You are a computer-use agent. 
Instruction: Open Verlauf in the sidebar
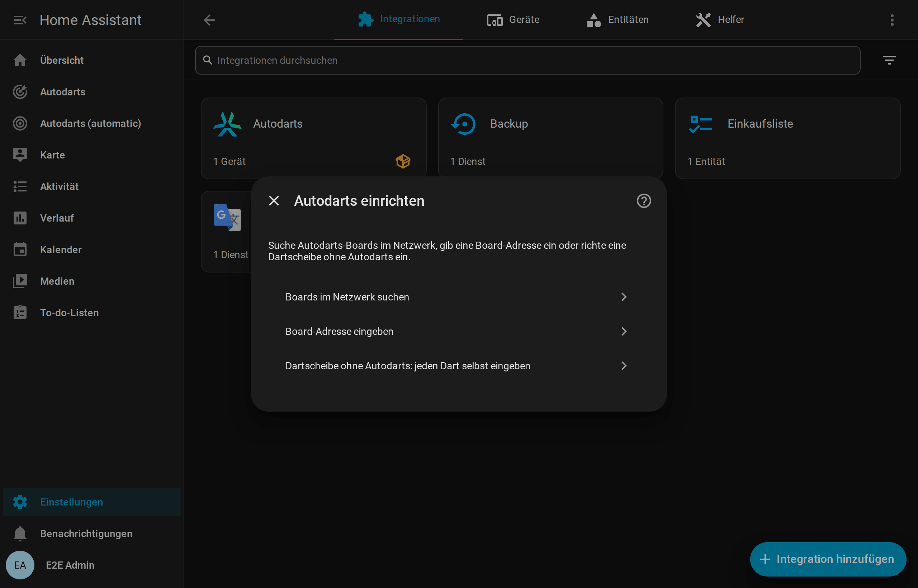click(92, 218)
